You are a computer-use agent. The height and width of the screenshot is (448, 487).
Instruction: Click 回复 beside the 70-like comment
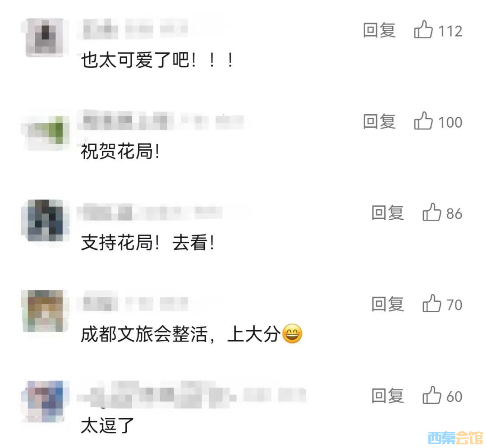click(388, 304)
